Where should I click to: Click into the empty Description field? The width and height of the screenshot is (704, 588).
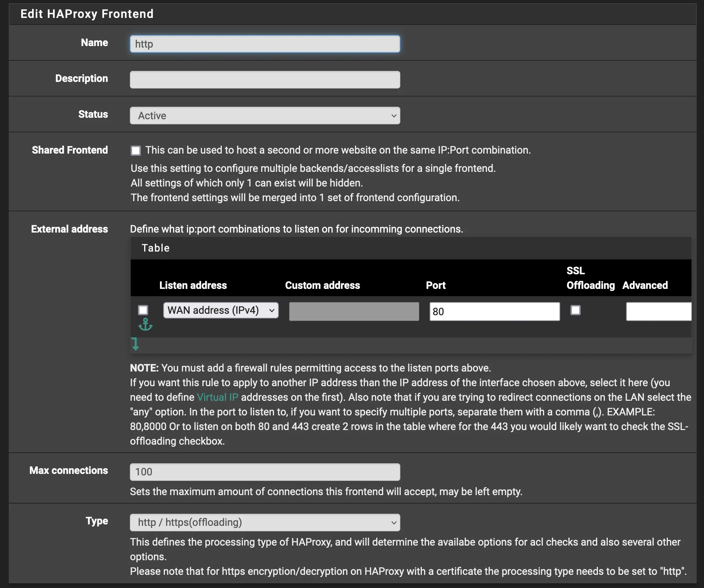265,79
